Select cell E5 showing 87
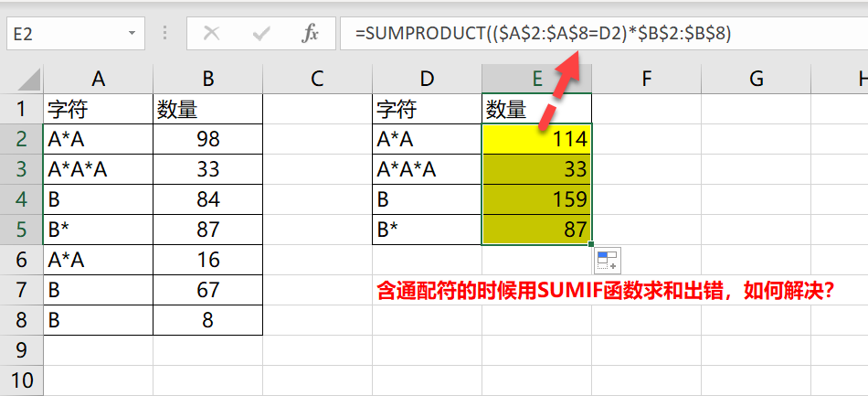Image resolution: width=868 pixels, height=396 pixels. coord(536,230)
